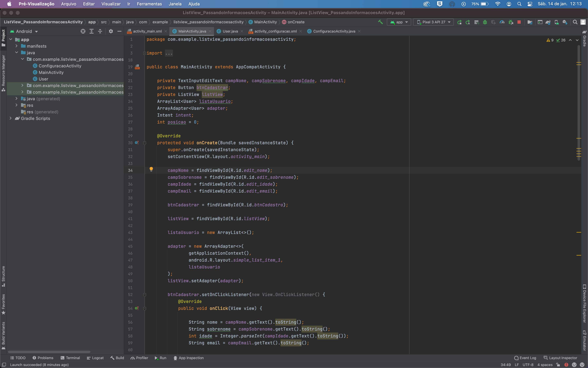
Task: Collapse the java folder in project tree
Action: [x=17, y=53]
